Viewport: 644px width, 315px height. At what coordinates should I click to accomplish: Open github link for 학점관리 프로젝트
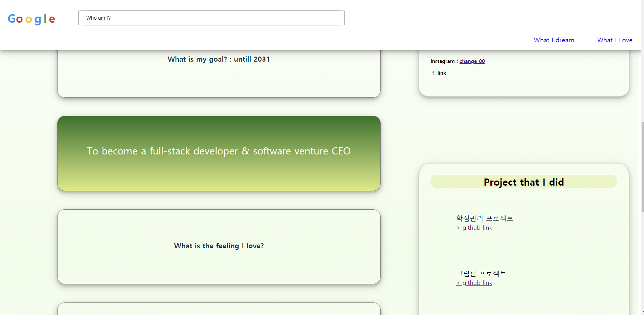[474, 227]
